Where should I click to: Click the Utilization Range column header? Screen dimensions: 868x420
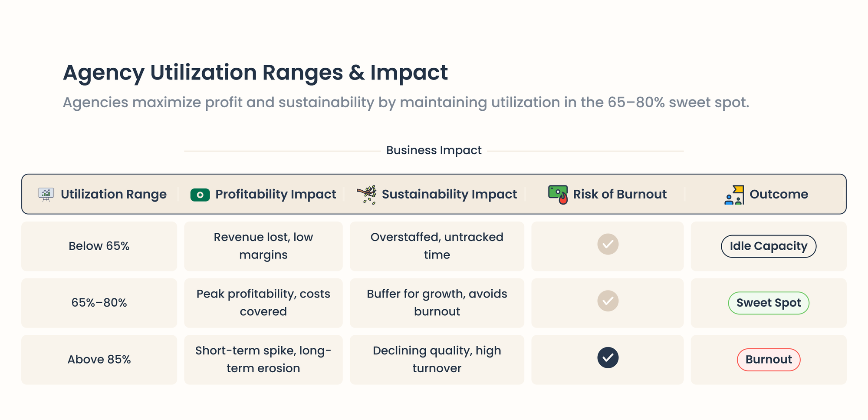click(x=113, y=194)
